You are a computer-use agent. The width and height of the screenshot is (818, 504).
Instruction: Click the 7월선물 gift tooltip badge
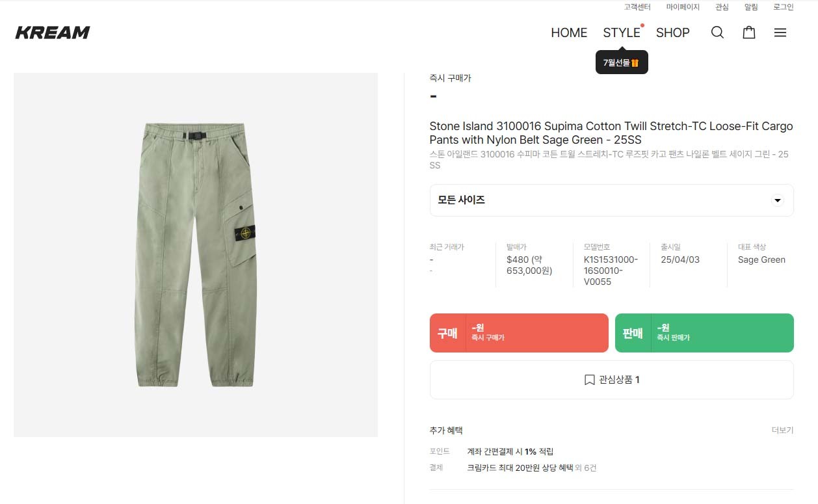click(622, 62)
